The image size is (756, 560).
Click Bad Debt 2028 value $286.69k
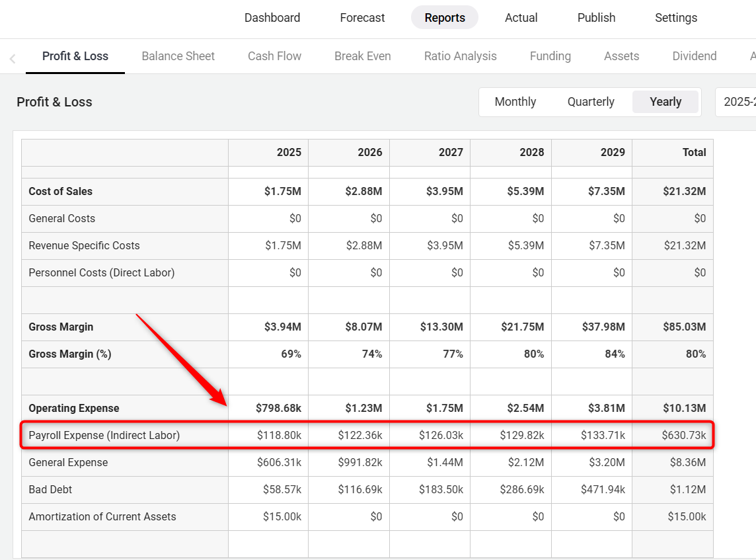(x=521, y=489)
